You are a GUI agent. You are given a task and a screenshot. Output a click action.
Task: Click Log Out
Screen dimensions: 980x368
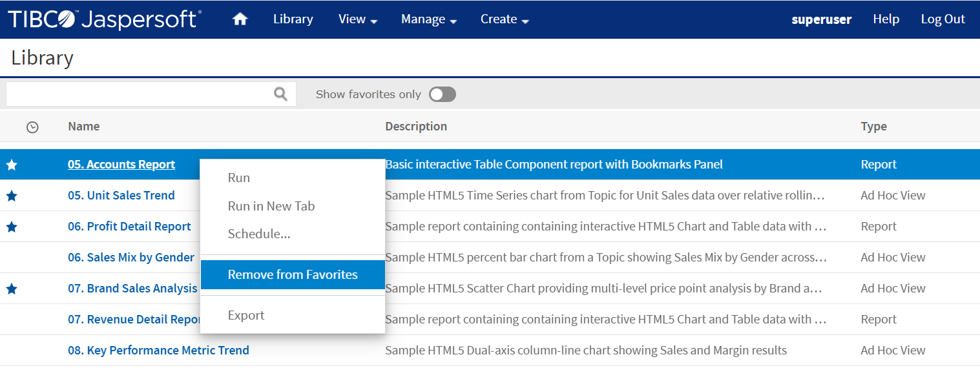943,19
